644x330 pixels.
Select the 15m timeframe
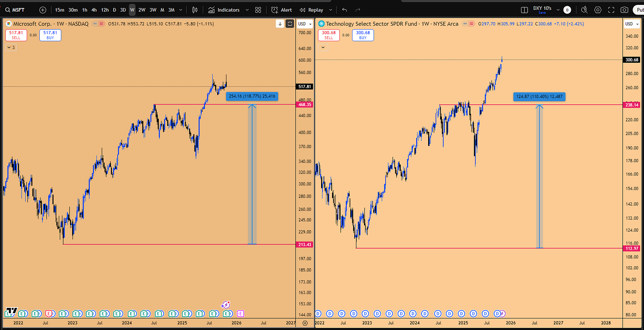pos(59,10)
